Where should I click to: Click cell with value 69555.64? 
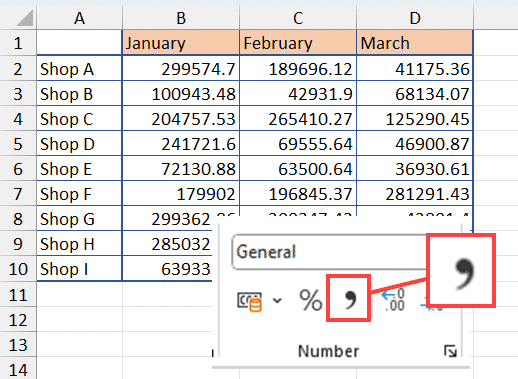pos(298,144)
